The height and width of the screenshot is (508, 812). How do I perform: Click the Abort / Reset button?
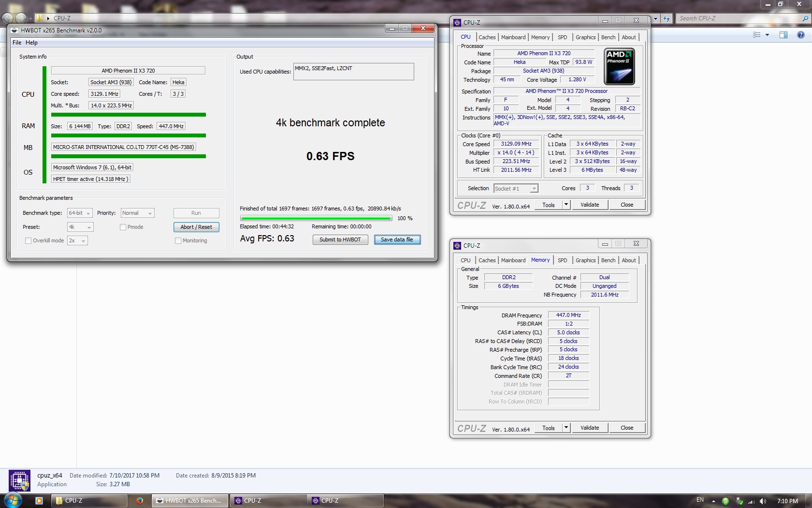pos(196,227)
